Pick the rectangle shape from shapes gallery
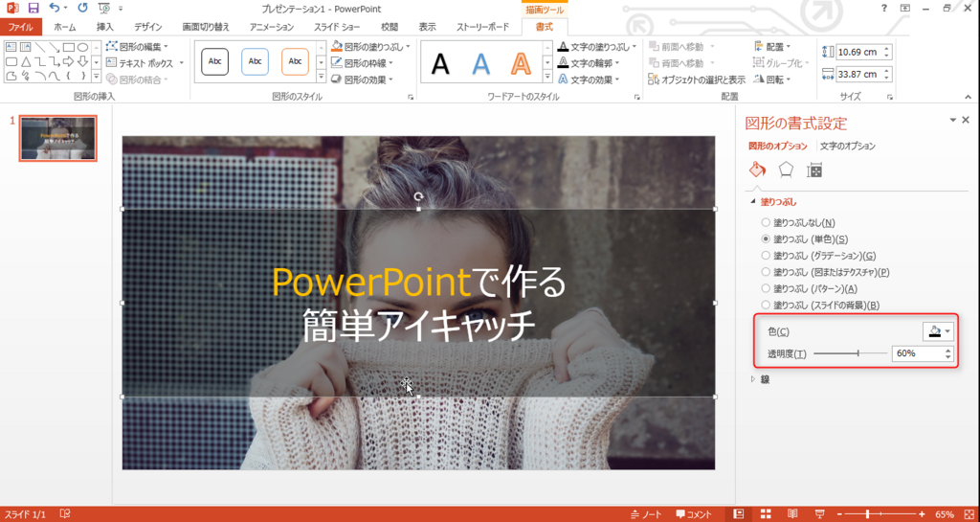This screenshot has height=522, width=980. pyautogui.click(x=69, y=47)
